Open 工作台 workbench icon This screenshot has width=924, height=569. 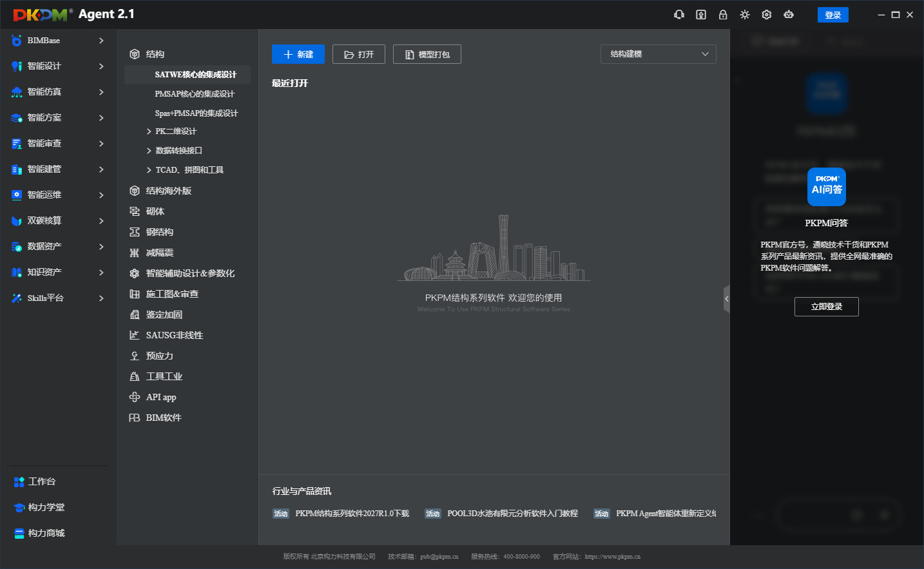point(19,482)
